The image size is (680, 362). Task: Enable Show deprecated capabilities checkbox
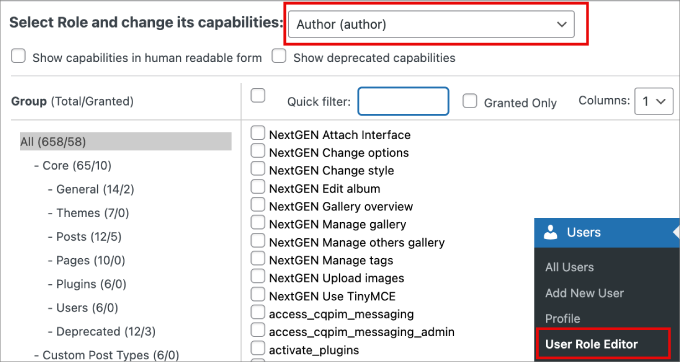[x=279, y=56]
